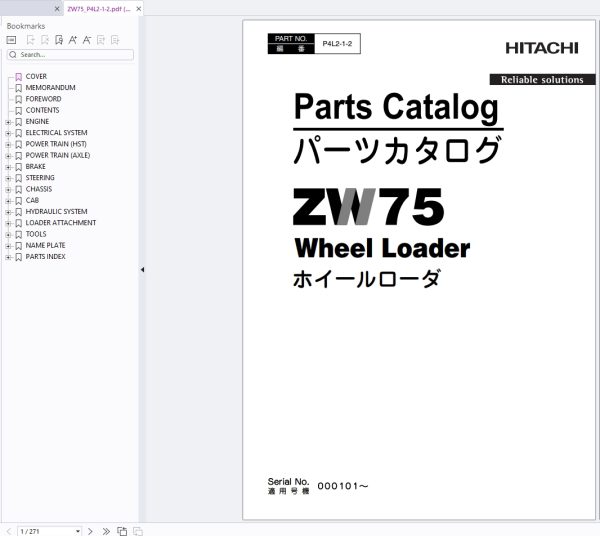Select the ELECTRICAL SYSTEM bookmark label
This screenshot has width=600, height=536.
tap(56, 133)
